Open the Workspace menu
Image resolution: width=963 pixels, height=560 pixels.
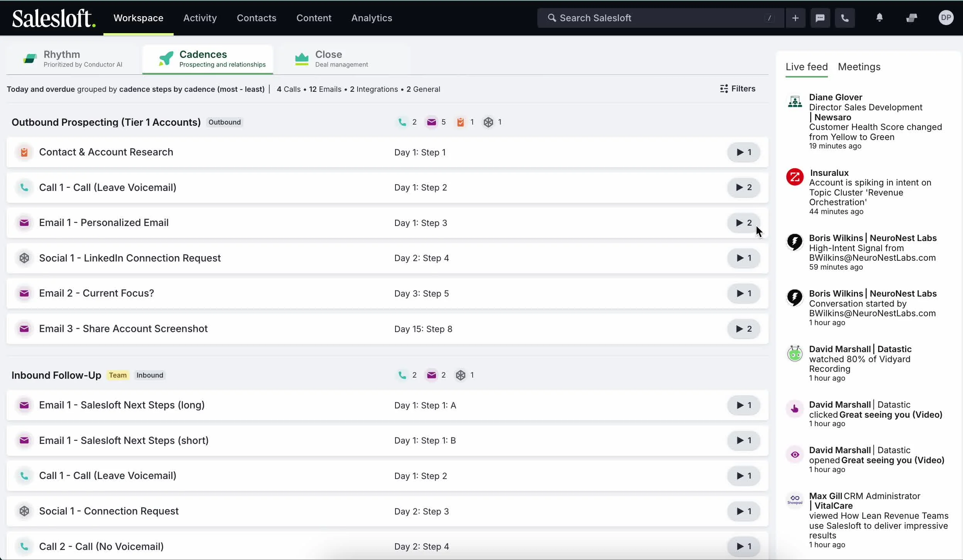click(x=139, y=18)
